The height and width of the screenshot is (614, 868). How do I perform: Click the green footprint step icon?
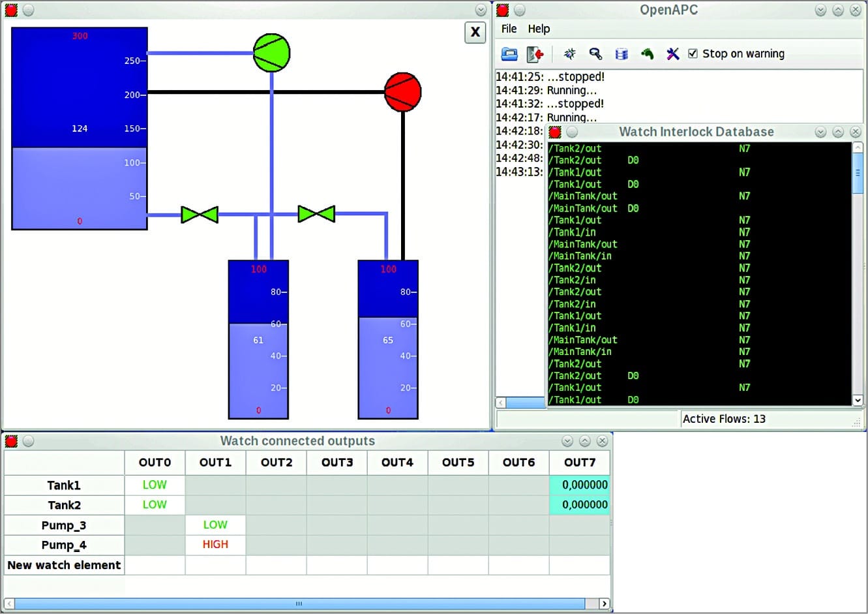click(x=647, y=54)
